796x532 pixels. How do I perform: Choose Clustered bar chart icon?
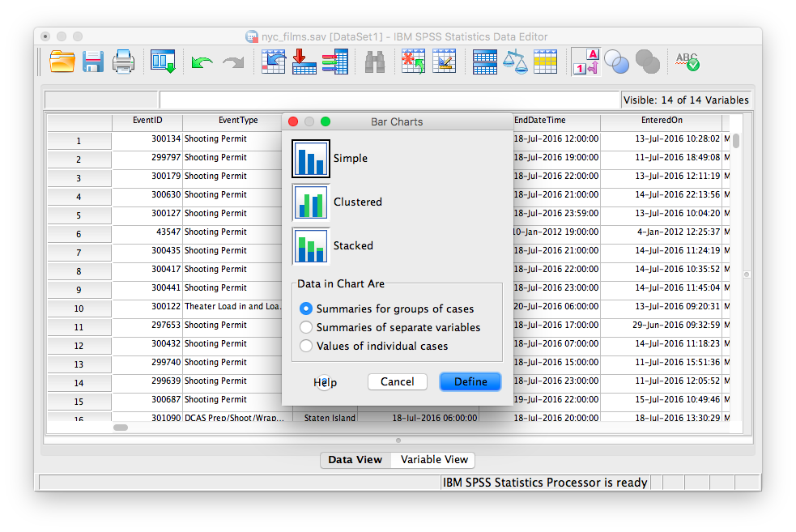[311, 202]
